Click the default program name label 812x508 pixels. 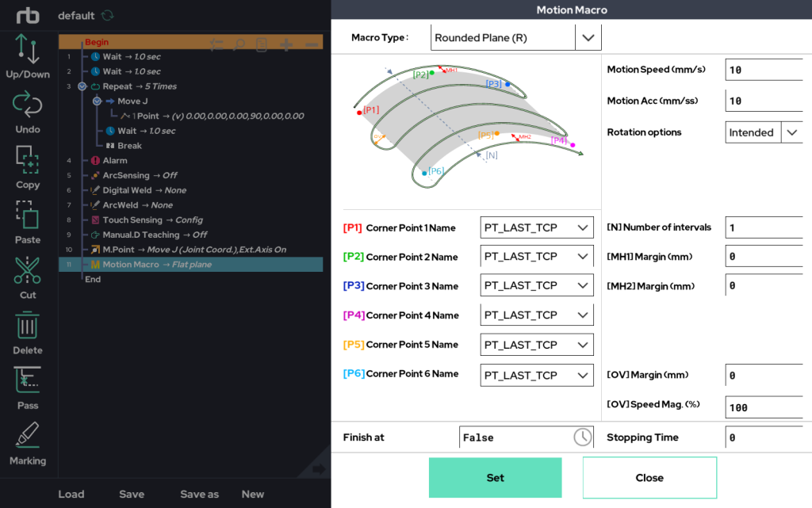76,16
